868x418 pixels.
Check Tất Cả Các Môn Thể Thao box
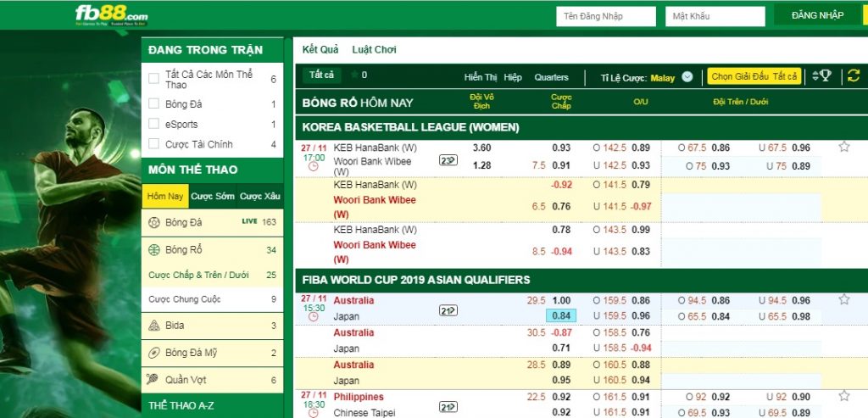point(154,79)
